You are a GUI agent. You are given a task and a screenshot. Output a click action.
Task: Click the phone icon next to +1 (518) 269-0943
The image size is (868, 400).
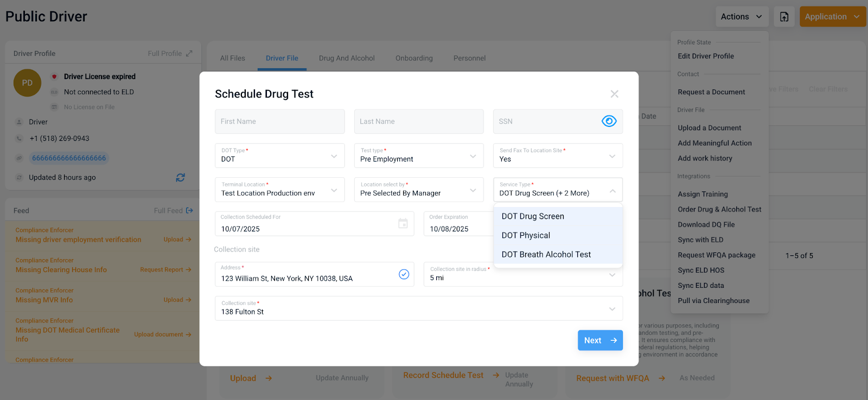(x=19, y=138)
